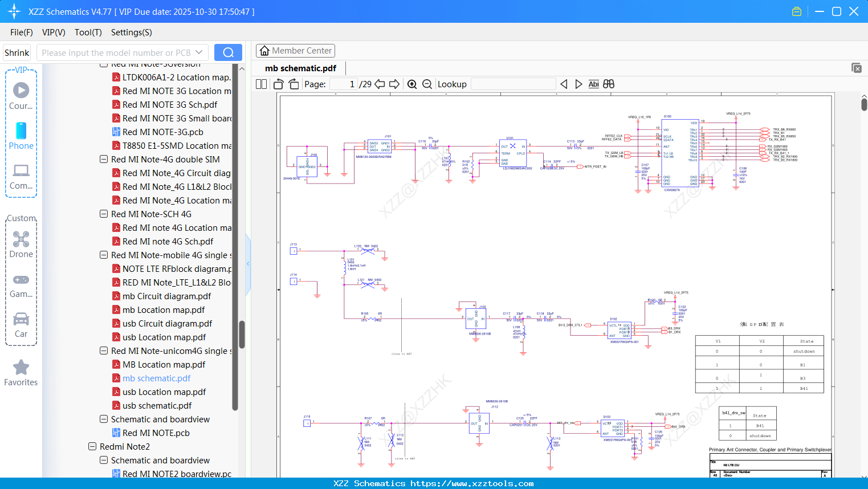868x489 pixels.
Task: Collapse the Redmi Note2 tree node
Action: pyautogui.click(x=92, y=446)
